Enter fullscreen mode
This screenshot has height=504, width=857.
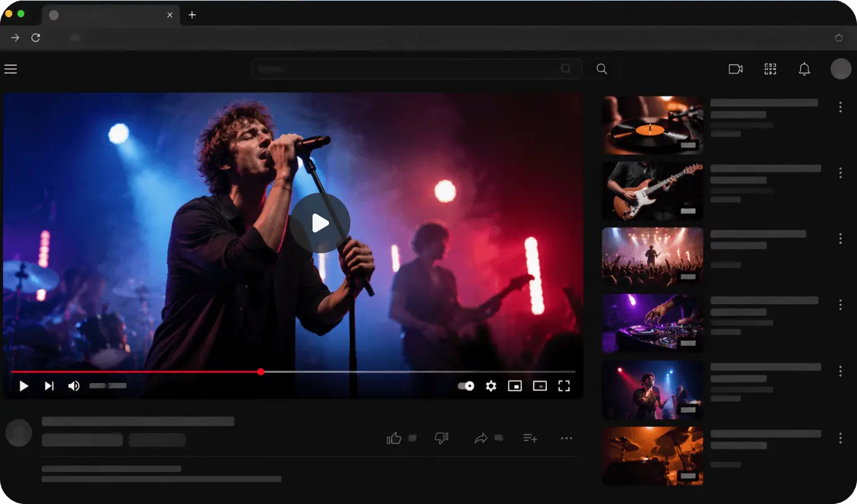[x=564, y=386]
